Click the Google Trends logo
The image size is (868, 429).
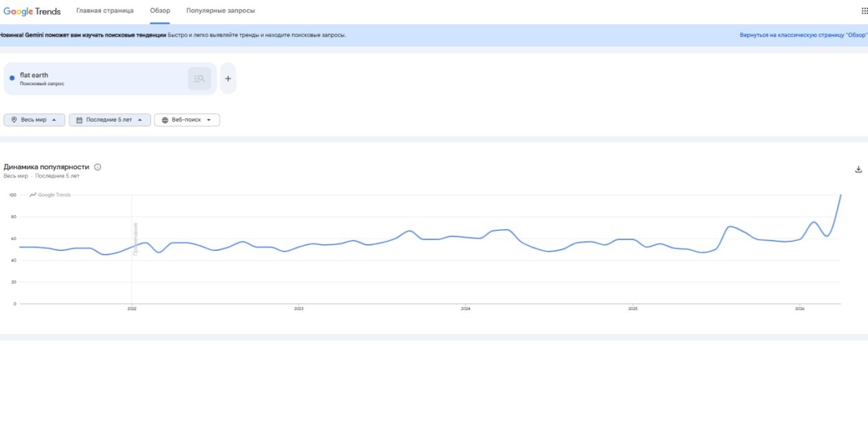(x=32, y=11)
